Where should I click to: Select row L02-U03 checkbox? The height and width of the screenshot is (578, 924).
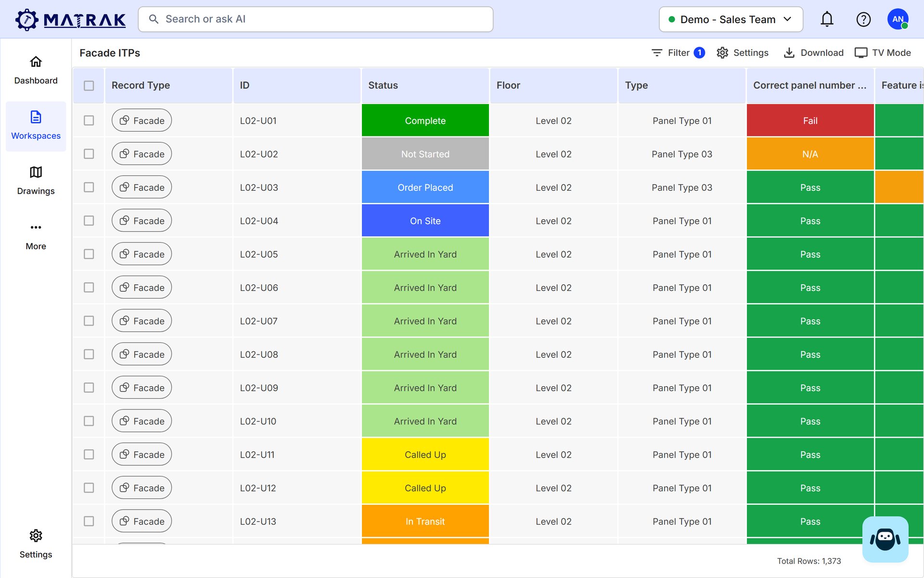89,187
